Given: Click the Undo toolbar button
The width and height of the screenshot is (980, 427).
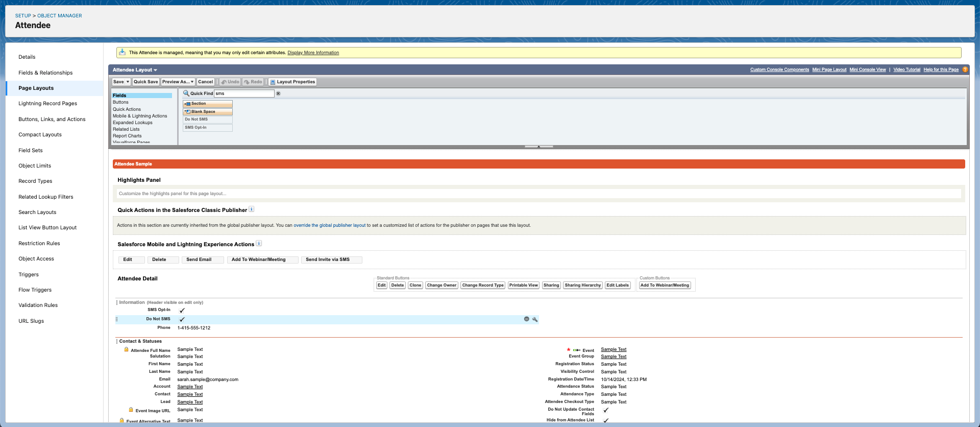Looking at the screenshot, I should coord(230,82).
